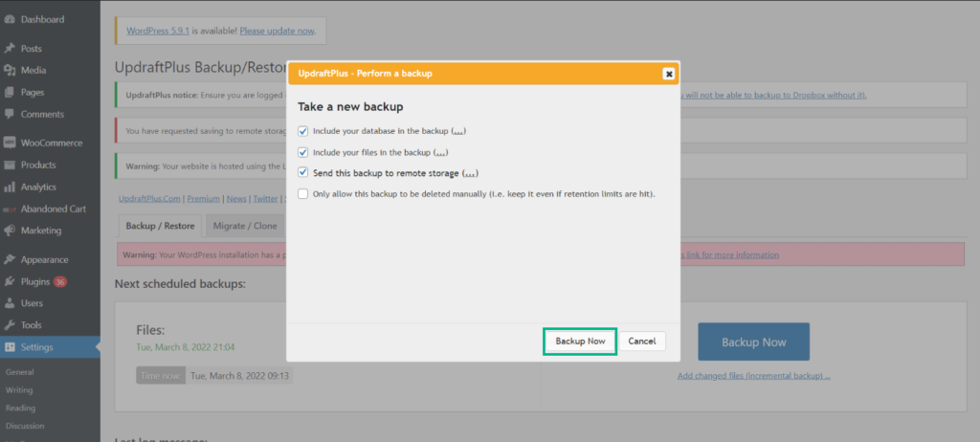Open WooCommerce menu in sidebar
The image size is (980, 442).
50,144
